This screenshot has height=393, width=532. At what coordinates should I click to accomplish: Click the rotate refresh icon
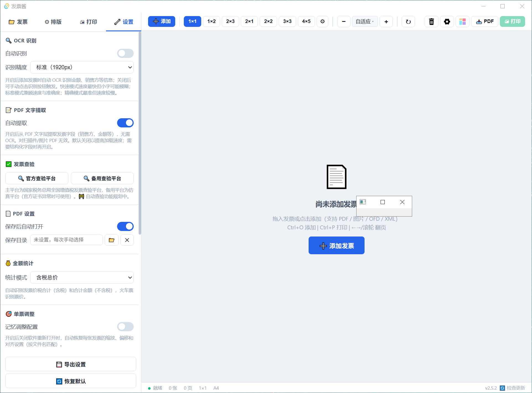(x=408, y=22)
